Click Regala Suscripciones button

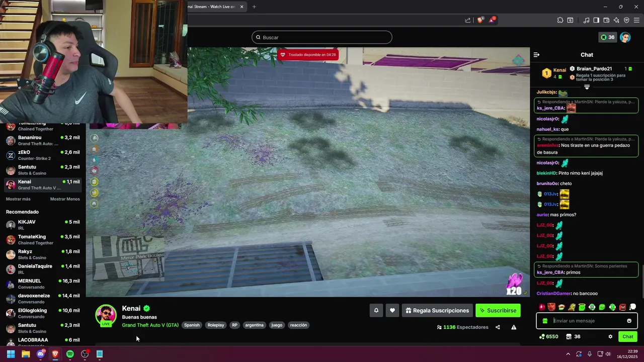click(x=437, y=311)
